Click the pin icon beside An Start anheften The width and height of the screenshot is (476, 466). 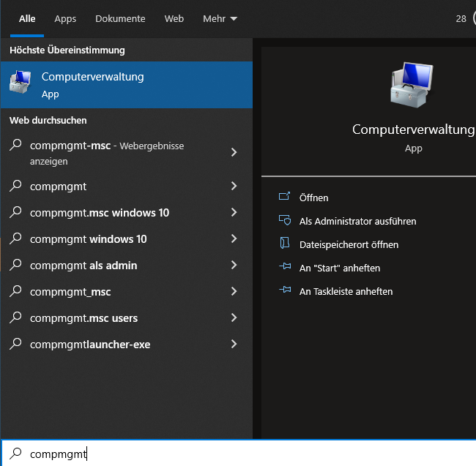tap(285, 266)
